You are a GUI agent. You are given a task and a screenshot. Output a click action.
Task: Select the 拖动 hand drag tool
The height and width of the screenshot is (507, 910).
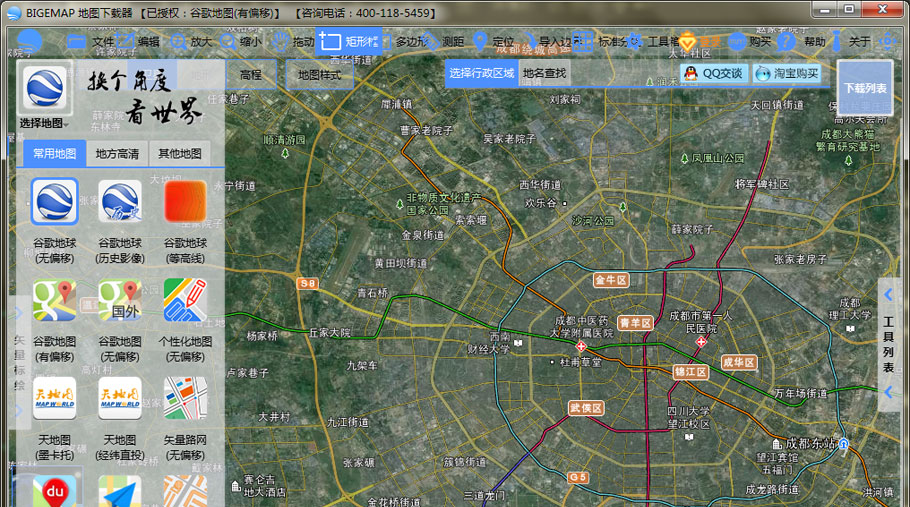(293, 41)
